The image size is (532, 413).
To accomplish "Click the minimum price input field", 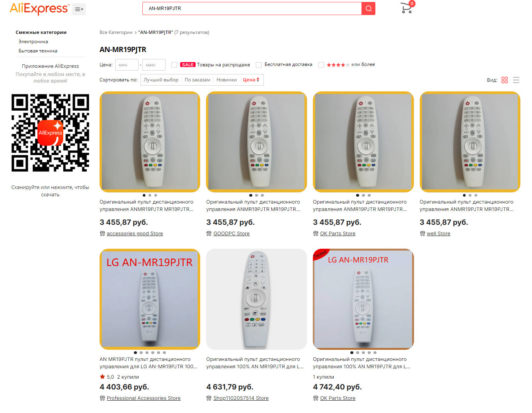I will [x=127, y=65].
